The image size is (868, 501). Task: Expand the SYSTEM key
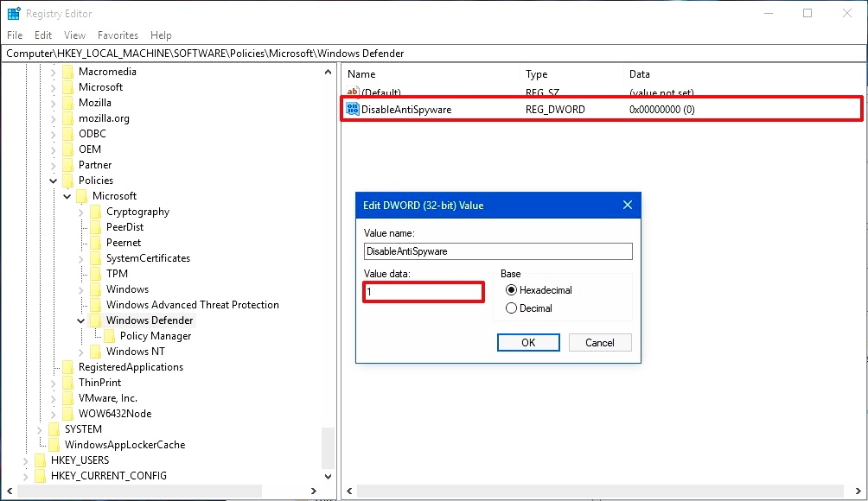tap(39, 429)
